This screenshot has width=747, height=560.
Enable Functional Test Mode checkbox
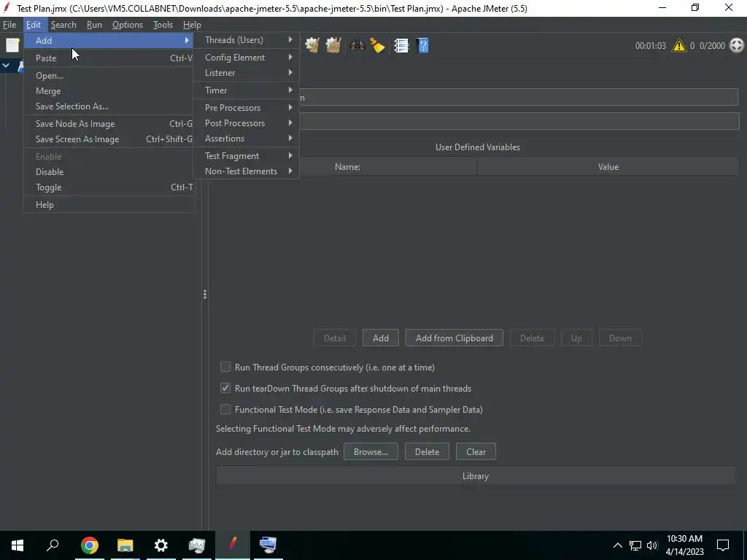[x=225, y=409]
